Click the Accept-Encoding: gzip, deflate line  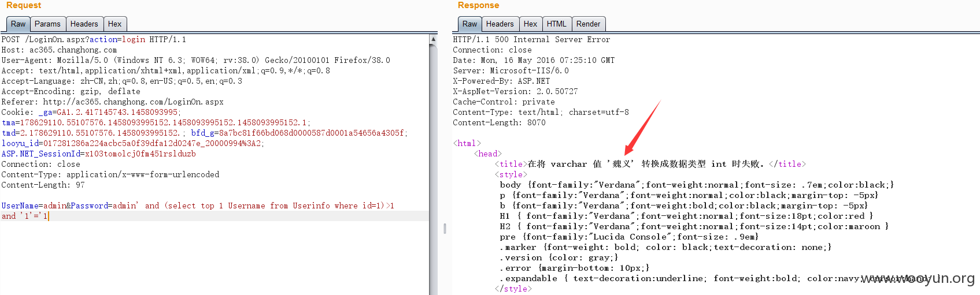click(x=71, y=91)
